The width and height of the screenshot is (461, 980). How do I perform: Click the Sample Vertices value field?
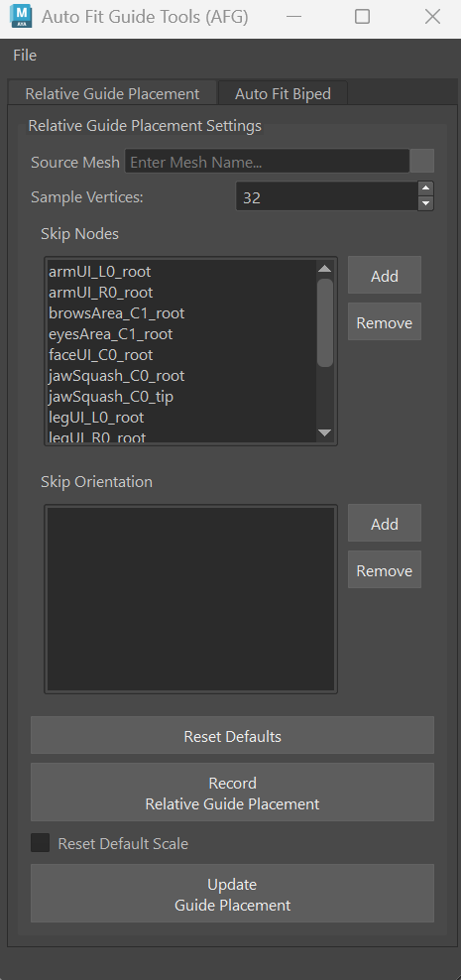(x=326, y=196)
